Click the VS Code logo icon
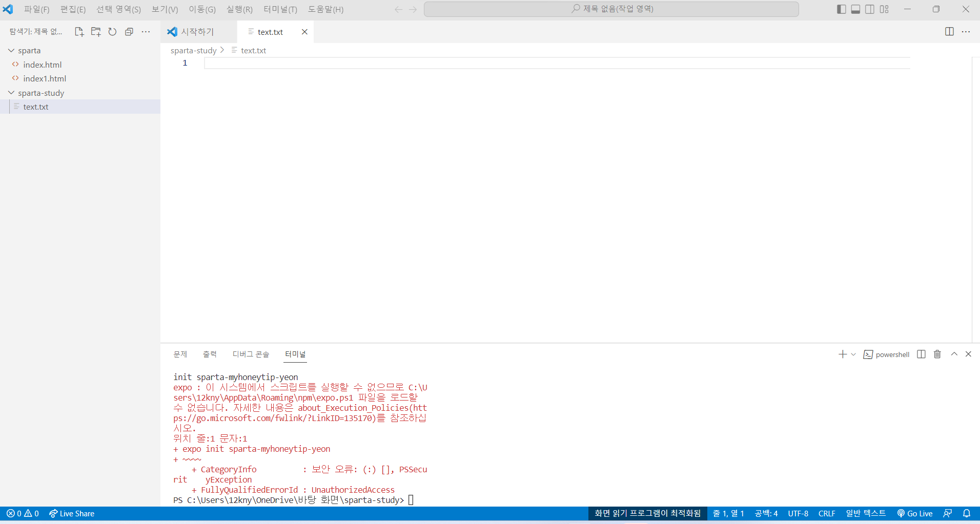The image size is (980, 524). click(8, 9)
